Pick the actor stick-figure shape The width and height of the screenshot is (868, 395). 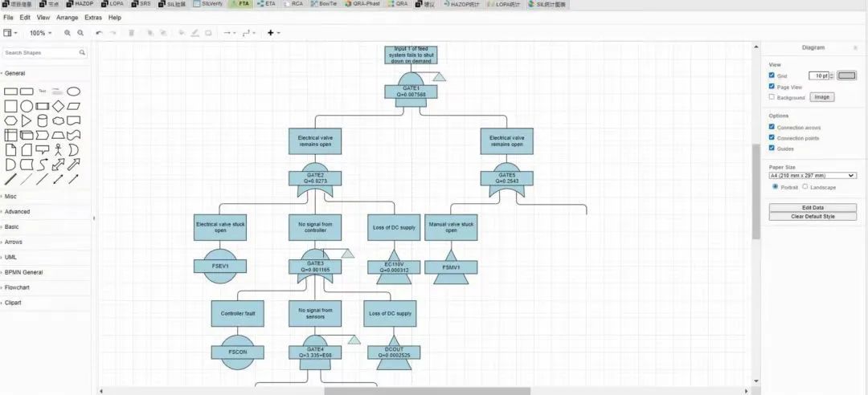click(58, 149)
